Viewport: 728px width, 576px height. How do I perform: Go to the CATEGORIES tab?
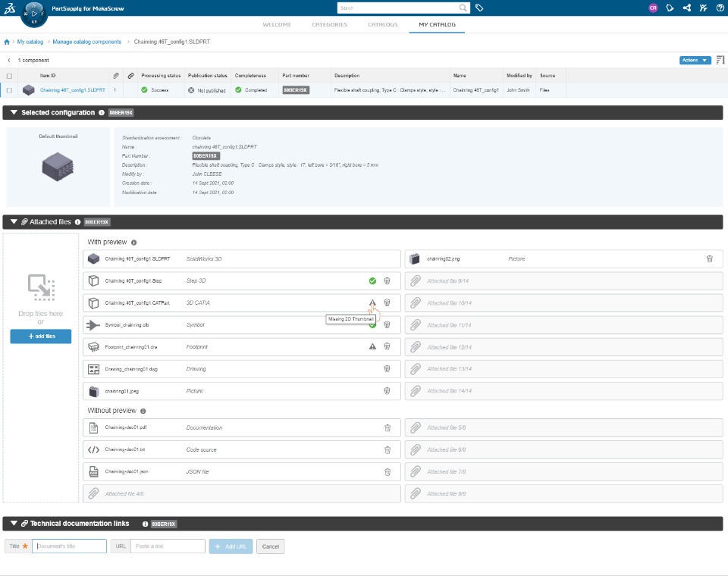coord(329,24)
